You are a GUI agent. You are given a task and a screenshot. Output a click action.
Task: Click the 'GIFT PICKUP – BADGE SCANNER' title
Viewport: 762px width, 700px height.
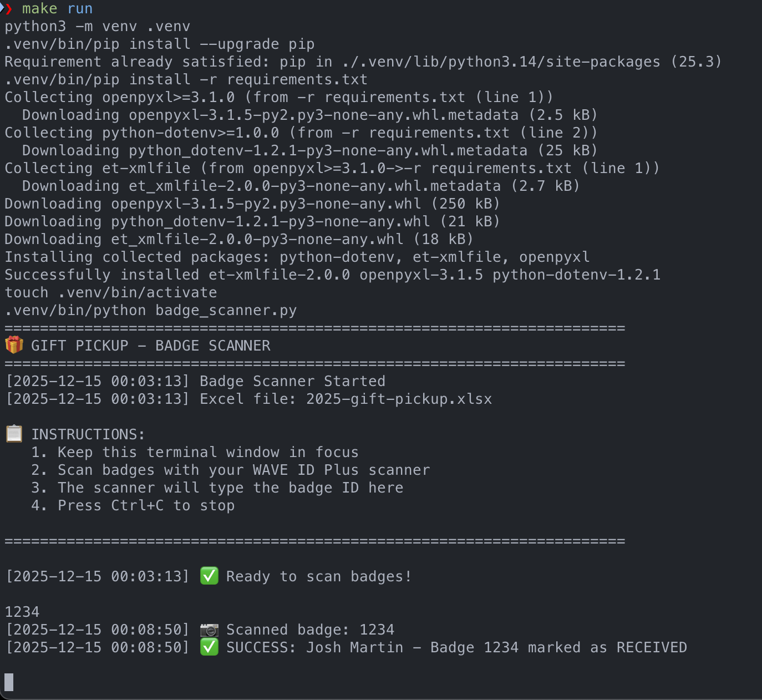[x=150, y=346]
